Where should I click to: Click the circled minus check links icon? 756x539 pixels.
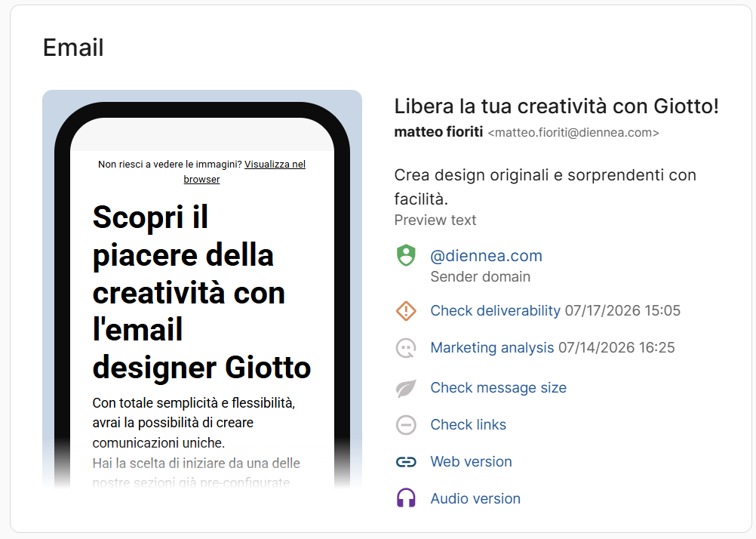(406, 425)
